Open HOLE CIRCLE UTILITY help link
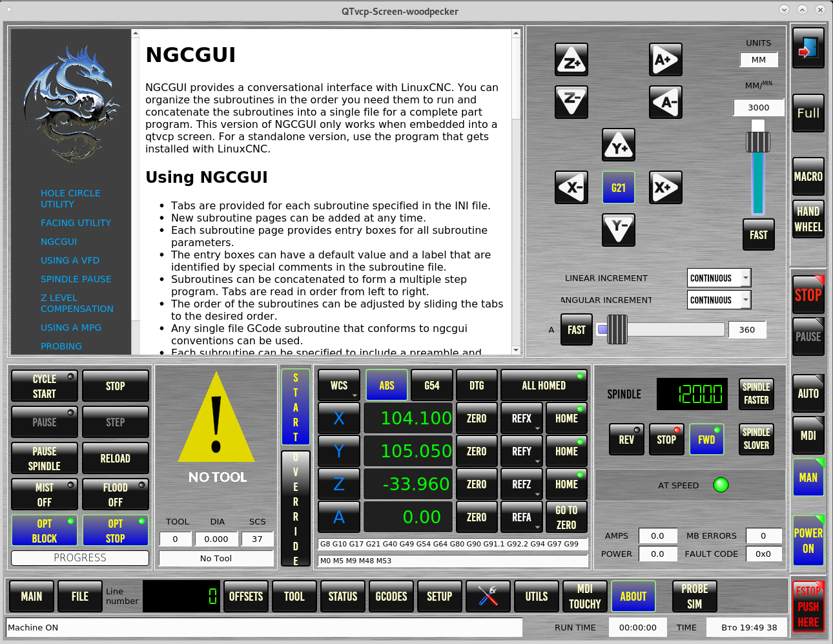Image resolution: width=833 pixels, height=644 pixels. (x=70, y=198)
